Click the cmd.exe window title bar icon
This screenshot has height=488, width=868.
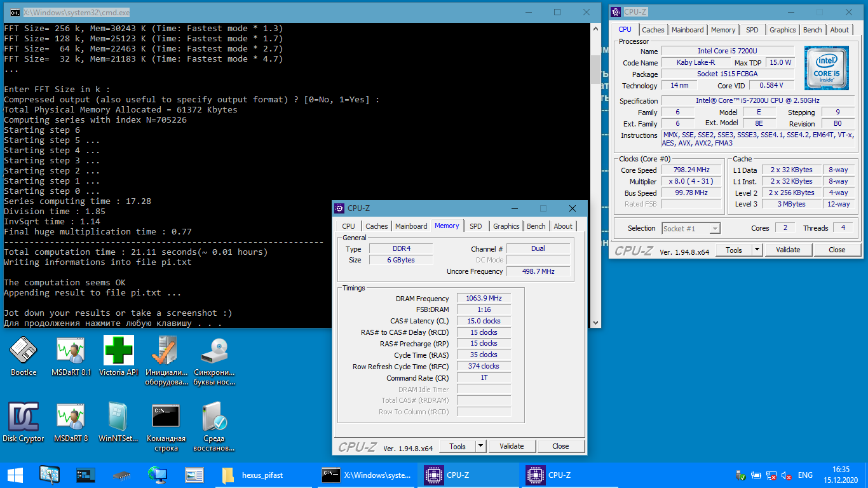click(x=15, y=12)
